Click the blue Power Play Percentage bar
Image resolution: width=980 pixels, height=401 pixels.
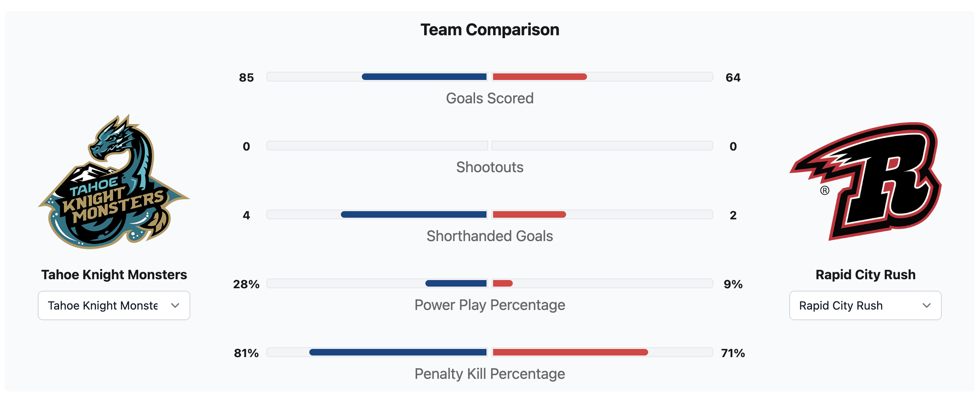pos(456,283)
